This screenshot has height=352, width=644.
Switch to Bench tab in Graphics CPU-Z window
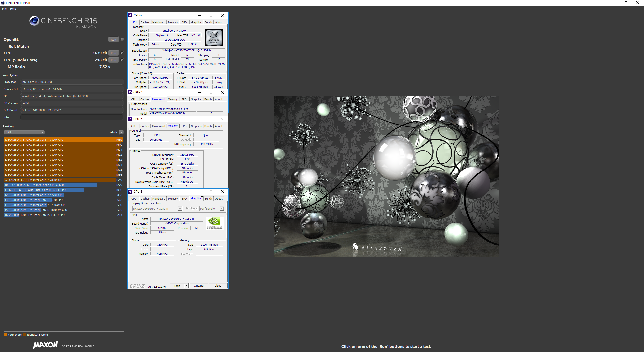[x=208, y=199]
